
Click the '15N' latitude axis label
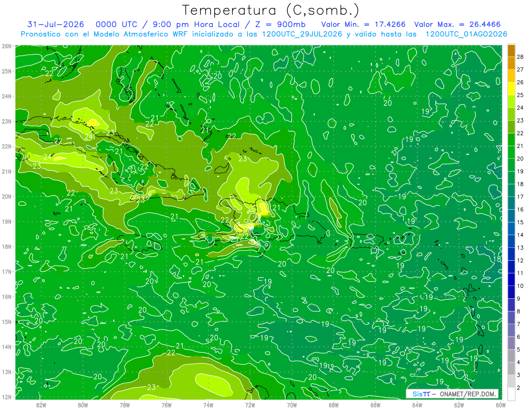(7, 321)
